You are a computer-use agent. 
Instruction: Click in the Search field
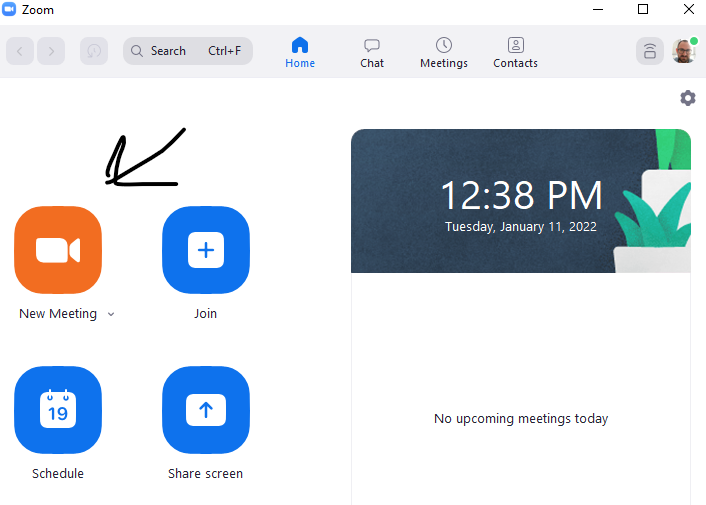pyautogui.click(x=188, y=51)
